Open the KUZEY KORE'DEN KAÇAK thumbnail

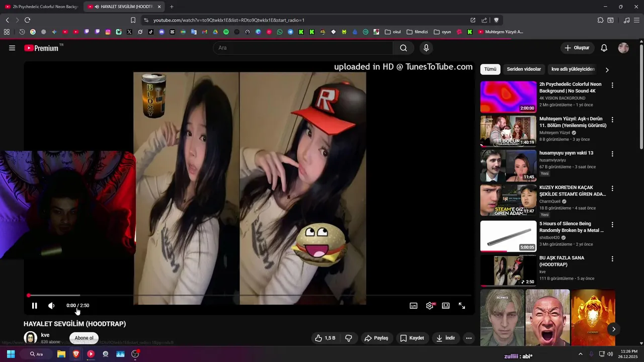(x=508, y=200)
